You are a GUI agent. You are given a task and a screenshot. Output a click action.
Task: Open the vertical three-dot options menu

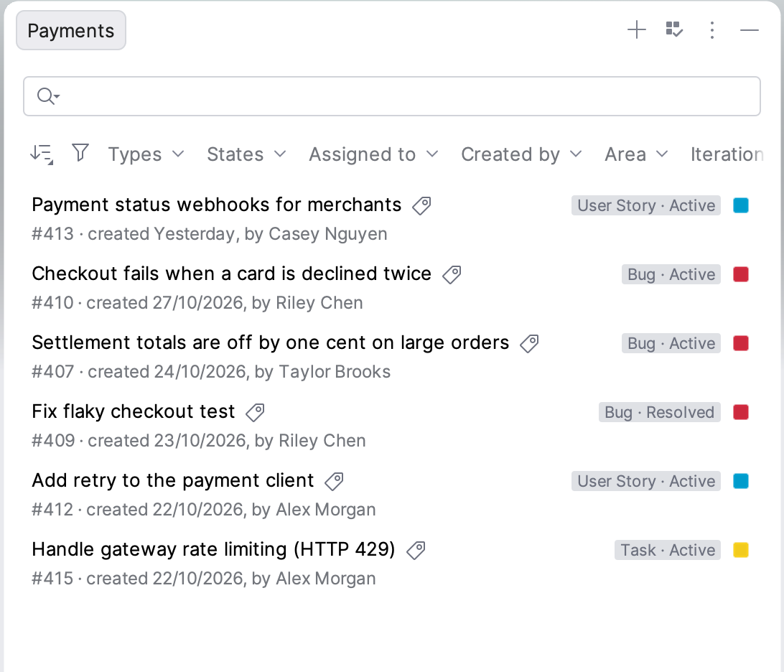click(712, 30)
